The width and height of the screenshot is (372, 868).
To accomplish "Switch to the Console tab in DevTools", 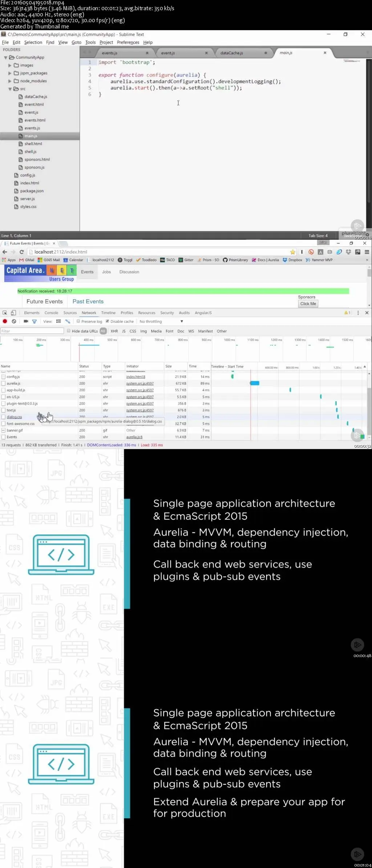I will 51,313.
